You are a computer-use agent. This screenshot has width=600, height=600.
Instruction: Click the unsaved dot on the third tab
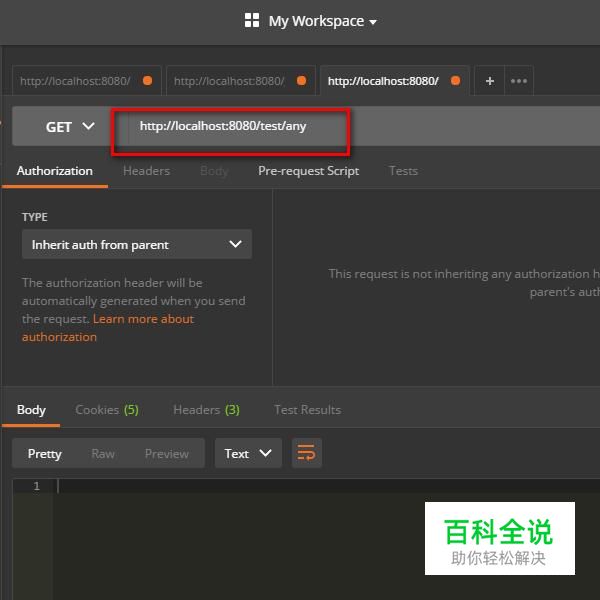[x=455, y=81]
